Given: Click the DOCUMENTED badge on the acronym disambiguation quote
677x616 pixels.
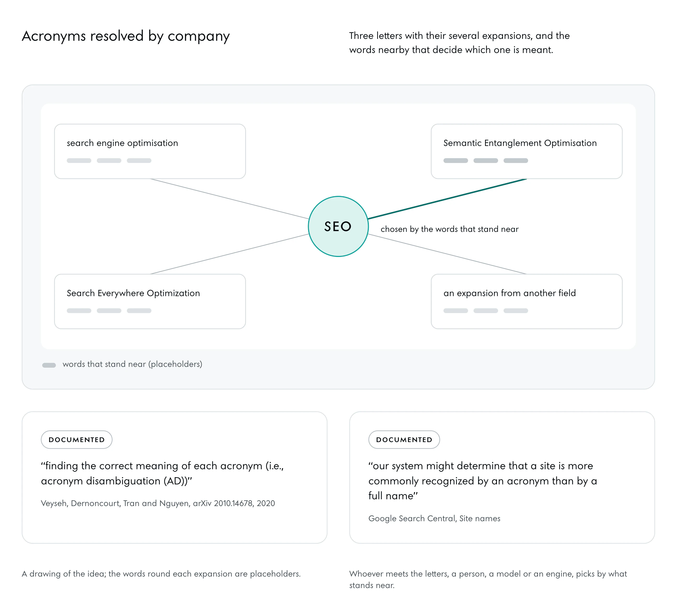Looking at the screenshot, I should click(x=77, y=439).
